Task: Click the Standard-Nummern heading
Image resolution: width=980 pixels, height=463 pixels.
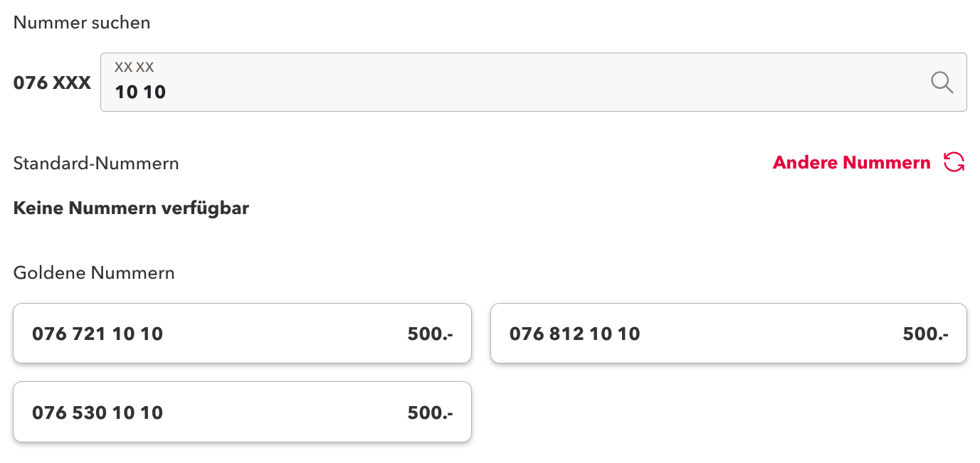Action: (96, 164)
